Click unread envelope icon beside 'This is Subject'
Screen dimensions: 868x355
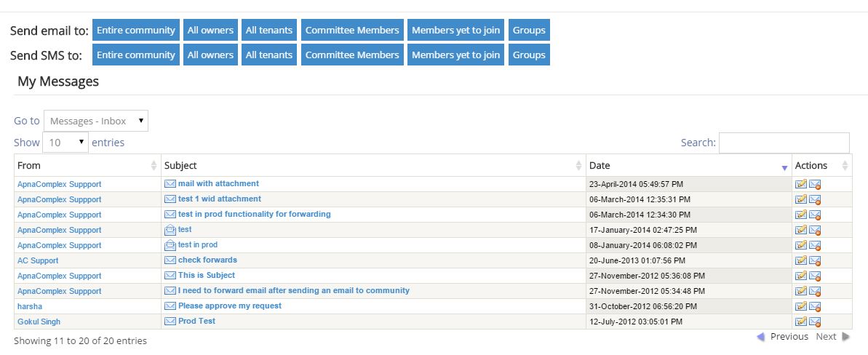(x=170, y=276)
